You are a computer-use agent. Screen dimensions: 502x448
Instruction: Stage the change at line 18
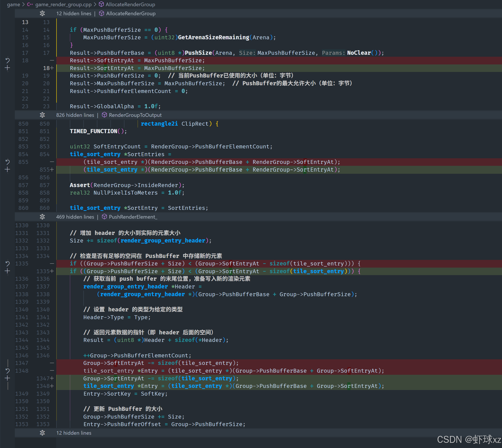tap(7, 68)
